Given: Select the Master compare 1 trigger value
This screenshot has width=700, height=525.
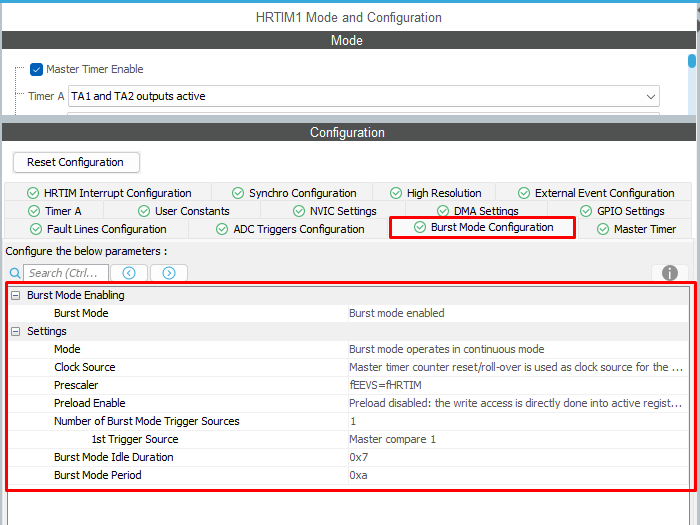Looking at the screenshot, I should click(x=518, y=439).
